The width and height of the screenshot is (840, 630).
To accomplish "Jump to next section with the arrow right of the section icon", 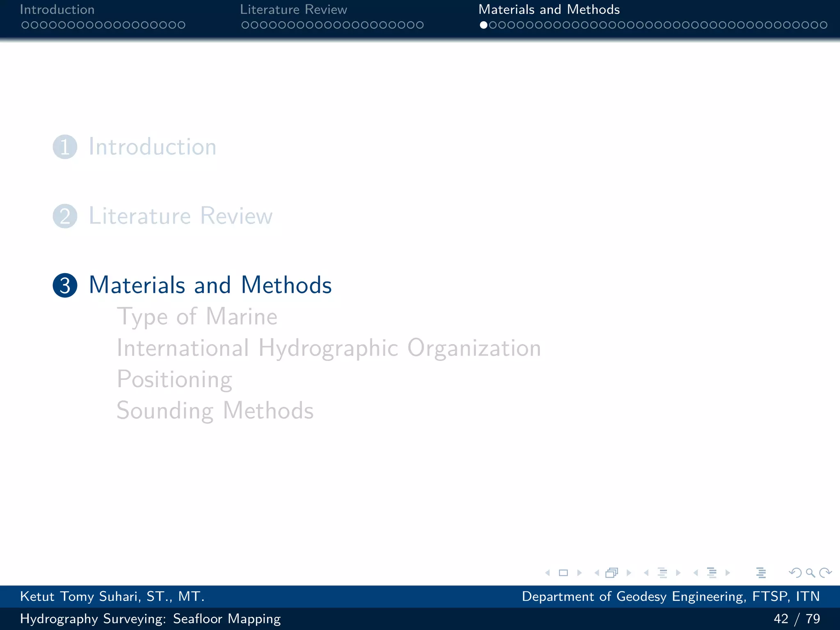I will pyautogui.click(x=728, y=573).
